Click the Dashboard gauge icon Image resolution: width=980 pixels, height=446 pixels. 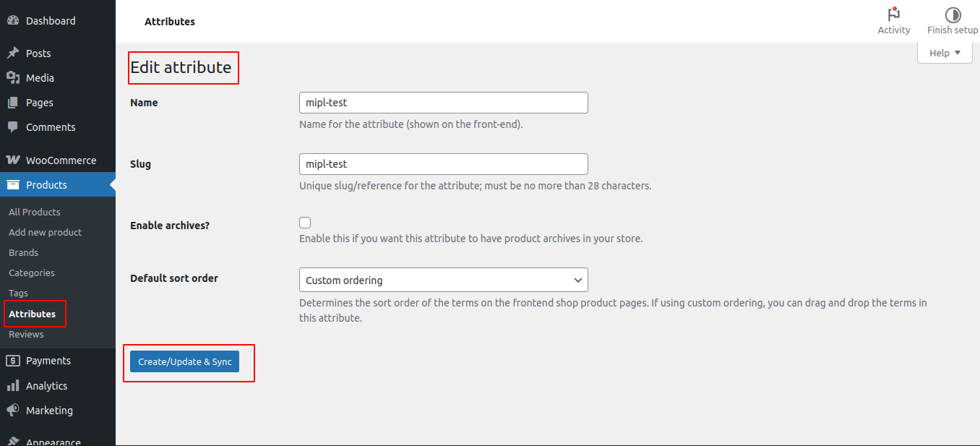(13, 21)
